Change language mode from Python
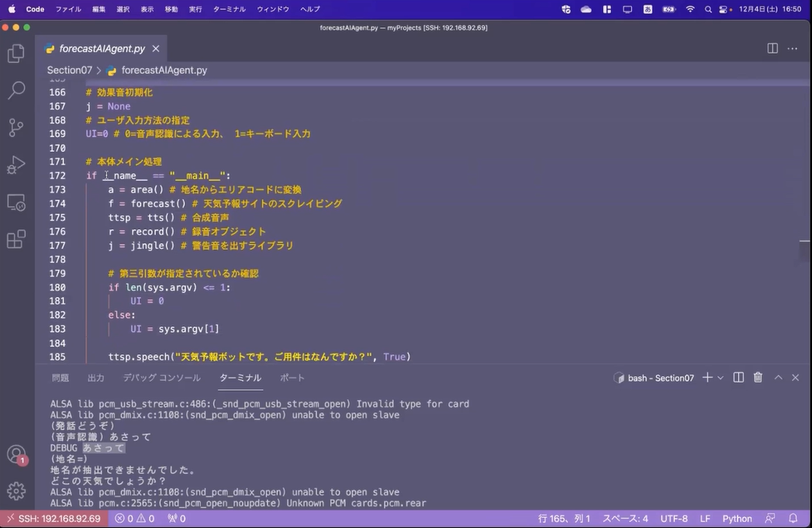 [737, 519]
